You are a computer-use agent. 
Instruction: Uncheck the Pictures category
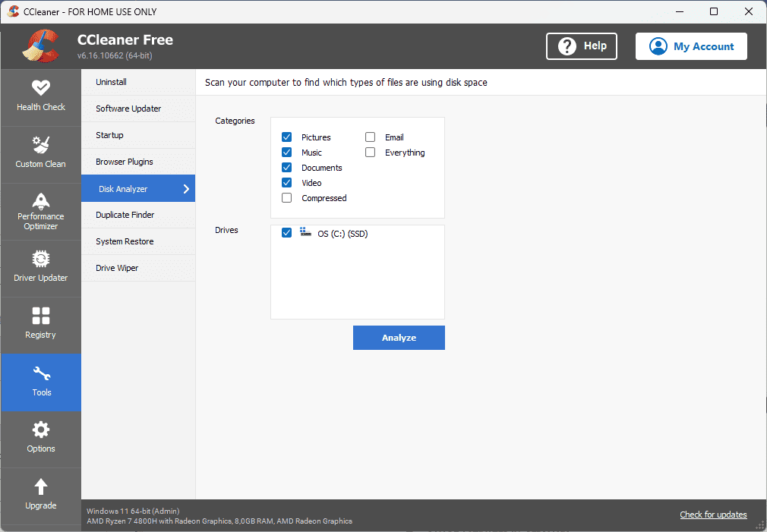(x=287, y=137)
